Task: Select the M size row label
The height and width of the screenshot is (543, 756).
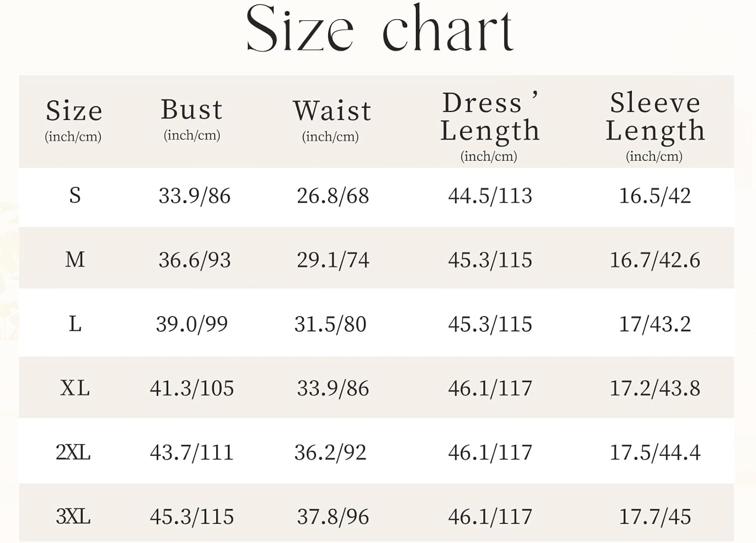Action: click(75, 260)
